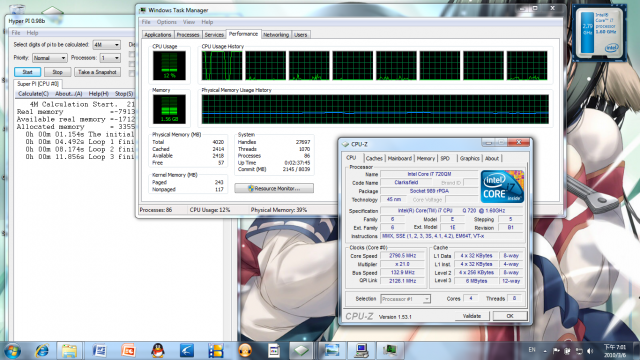
Task: Open the Priority Normal dropdown
Action: 49,58
